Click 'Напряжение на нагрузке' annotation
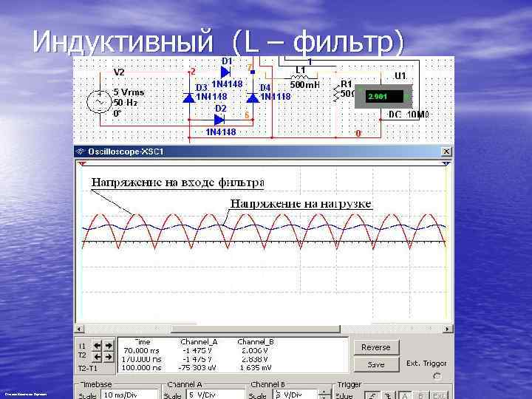This screenshot has width=532, height=399. click(301, 204)
